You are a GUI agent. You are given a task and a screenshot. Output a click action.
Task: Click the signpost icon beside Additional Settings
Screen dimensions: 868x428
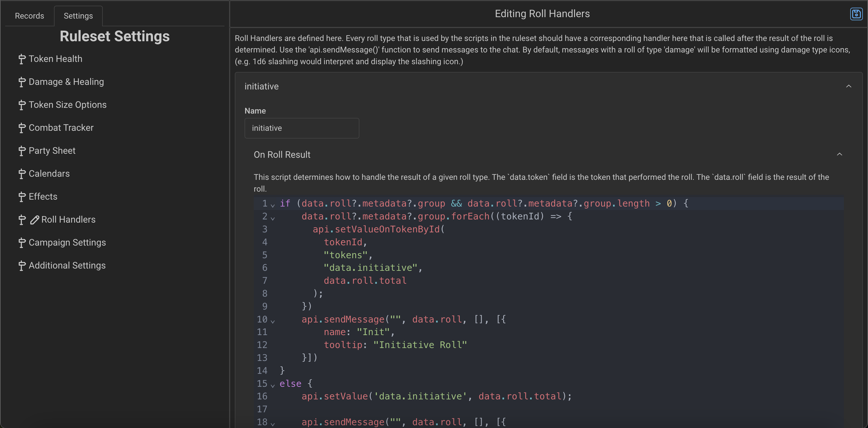22,266
